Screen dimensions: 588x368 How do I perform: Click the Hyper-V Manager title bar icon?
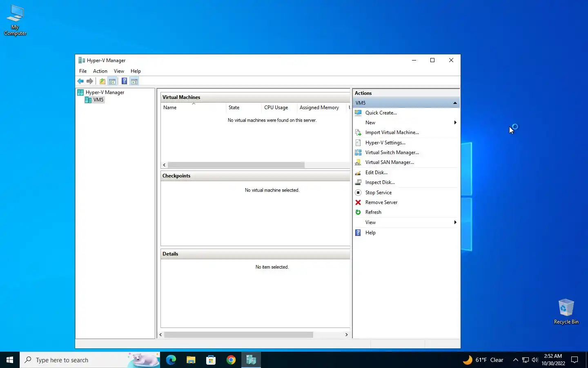click(81, 61)
